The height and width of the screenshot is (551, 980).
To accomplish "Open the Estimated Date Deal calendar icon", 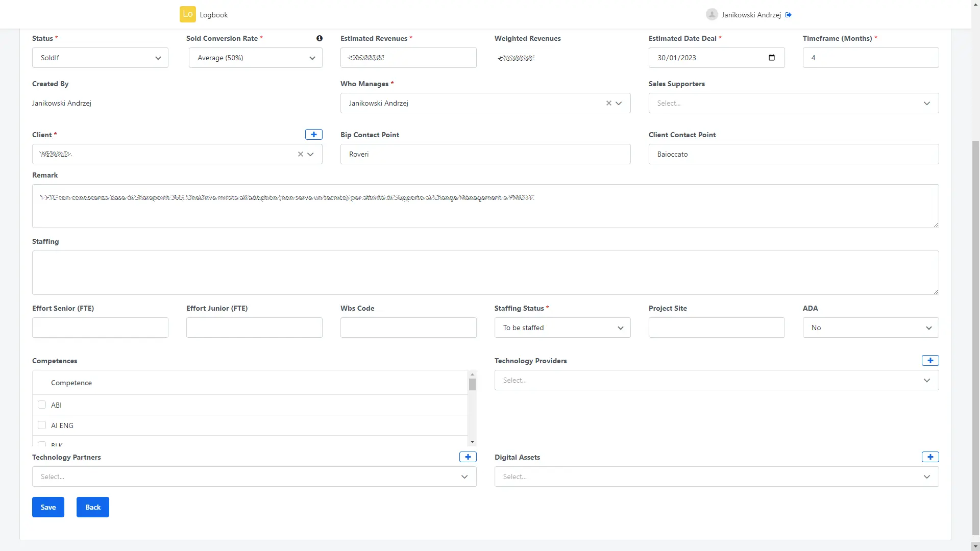I will [771, 57].
